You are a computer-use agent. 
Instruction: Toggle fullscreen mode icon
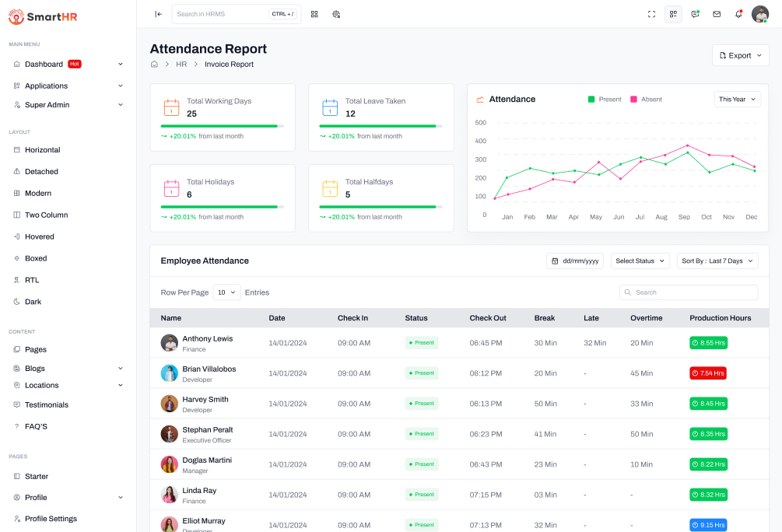point(651,14)
